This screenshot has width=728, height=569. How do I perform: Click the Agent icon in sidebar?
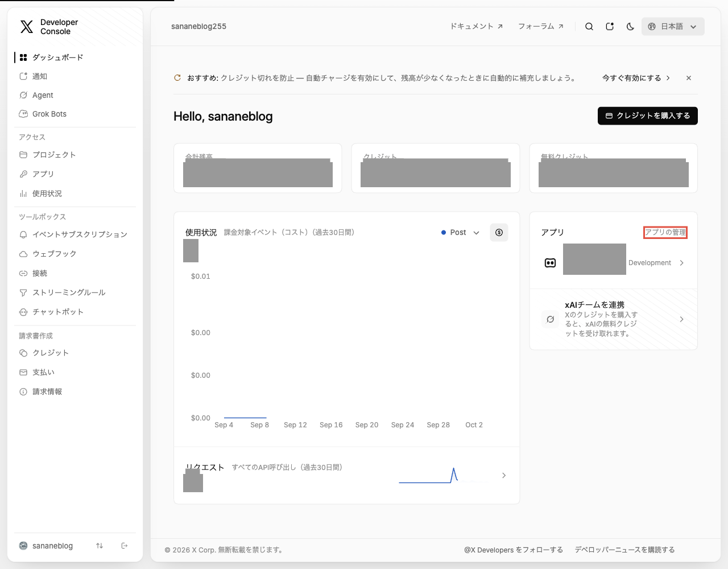coord(23,95)
